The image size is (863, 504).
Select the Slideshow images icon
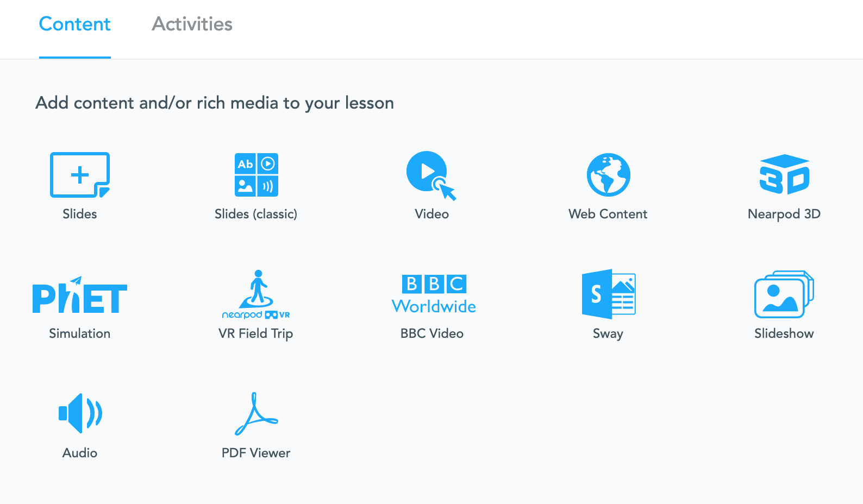coord(784,294)
